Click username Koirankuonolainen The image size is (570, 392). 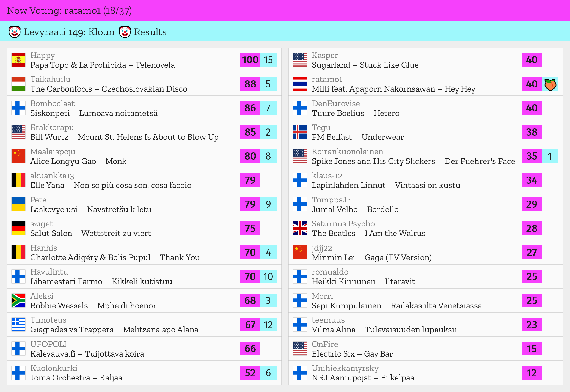(x=347, y=152)
